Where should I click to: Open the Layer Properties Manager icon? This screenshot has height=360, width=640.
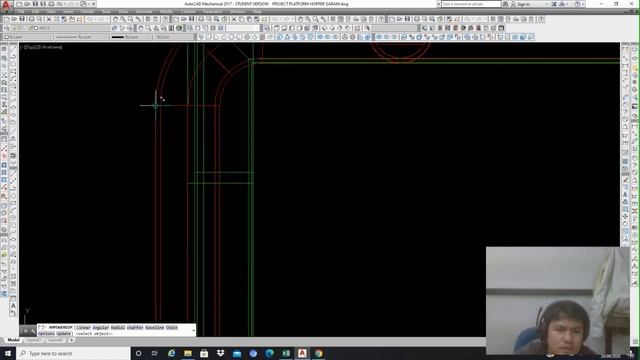click(7, 28)
